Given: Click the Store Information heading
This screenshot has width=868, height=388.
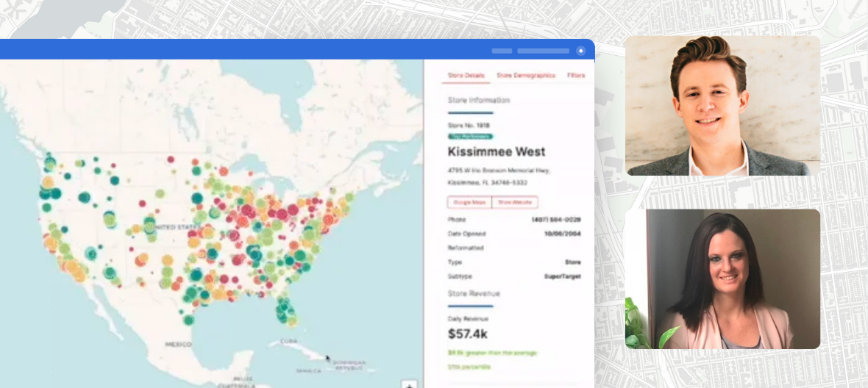Looking at the screenshot, I should tap(479, 101).
